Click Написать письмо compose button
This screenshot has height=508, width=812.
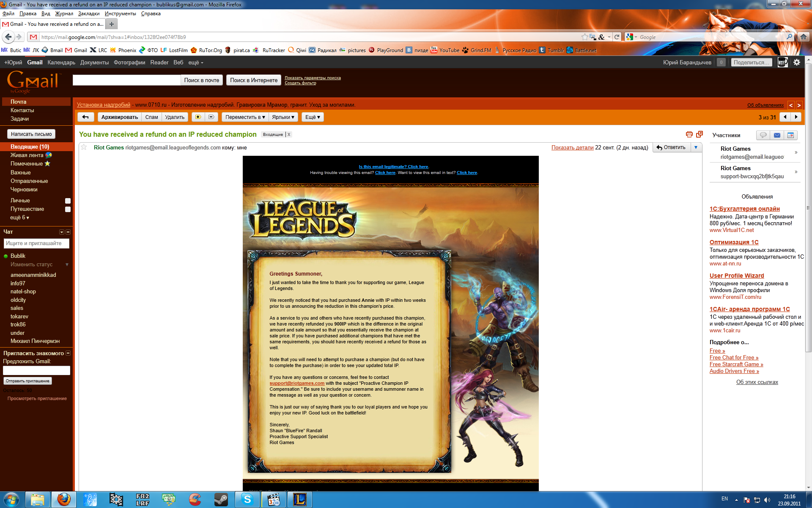point(31,134)
